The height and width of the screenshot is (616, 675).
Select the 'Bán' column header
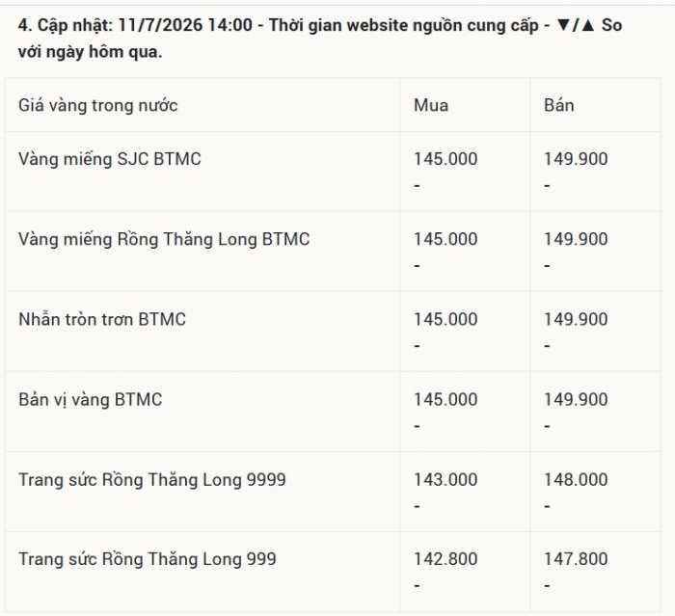tap(558, 105)
